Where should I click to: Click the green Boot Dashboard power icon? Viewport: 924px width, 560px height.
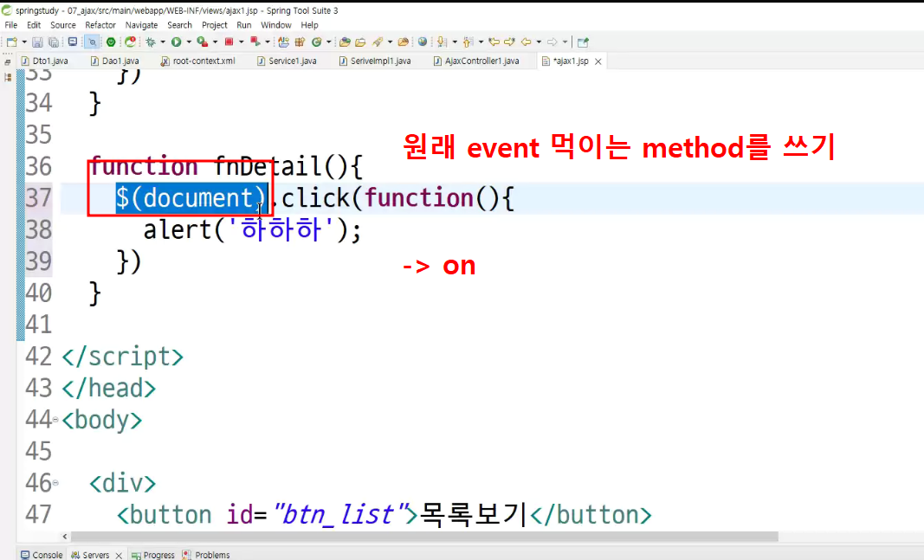click(111, 42)
